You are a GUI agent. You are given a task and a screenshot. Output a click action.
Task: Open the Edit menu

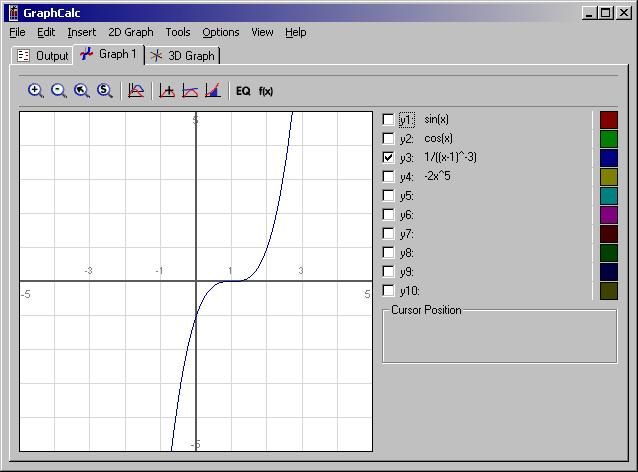pyautogui.click(x=46, y=32)
